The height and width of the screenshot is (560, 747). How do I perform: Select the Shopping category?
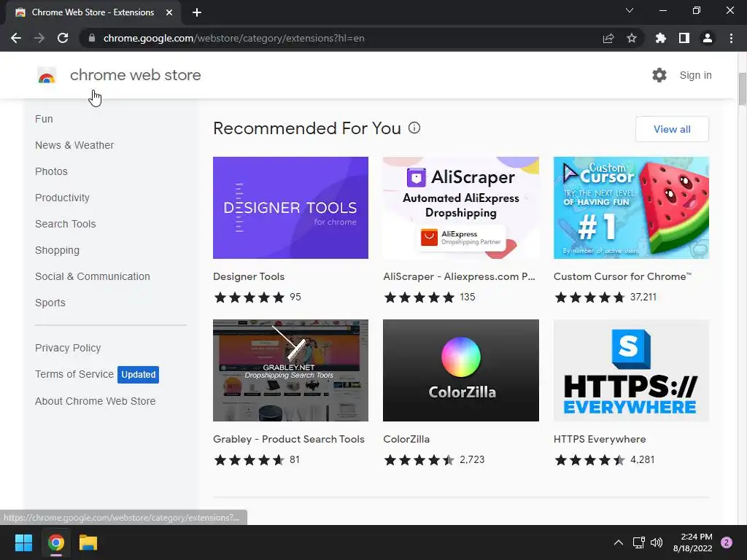(57, 250)
